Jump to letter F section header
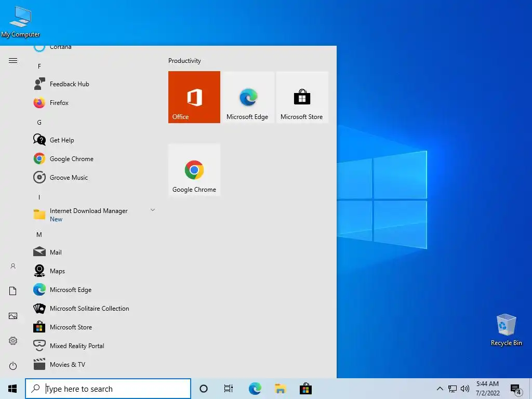 [x=39, y=66]
